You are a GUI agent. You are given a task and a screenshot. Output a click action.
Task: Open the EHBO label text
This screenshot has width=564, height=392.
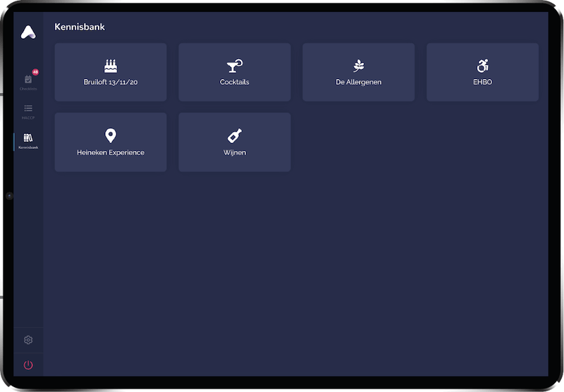tap(483, 82)
